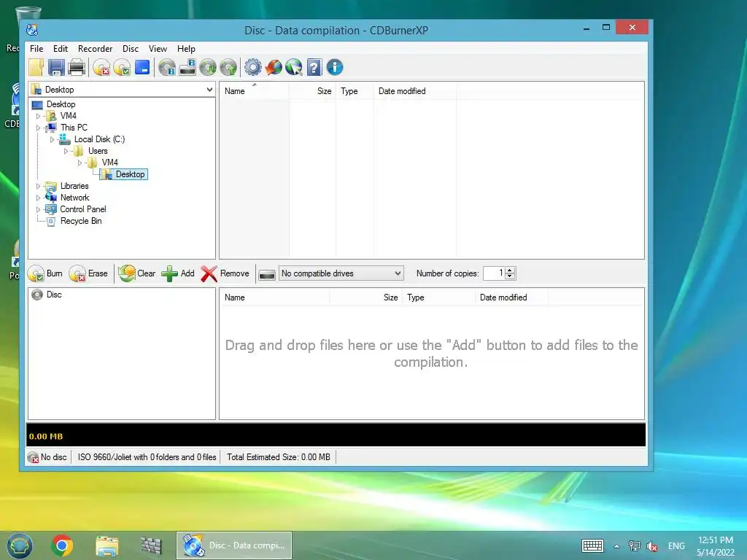747x560 pixels.
Task: Click the blue square toolbar icon
Action: (x=142, y=67)
